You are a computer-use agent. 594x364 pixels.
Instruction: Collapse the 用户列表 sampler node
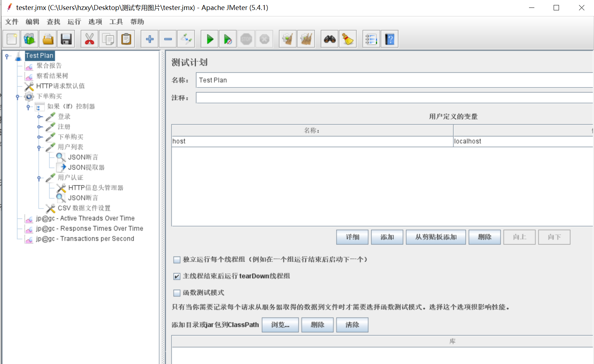[39, 147]
